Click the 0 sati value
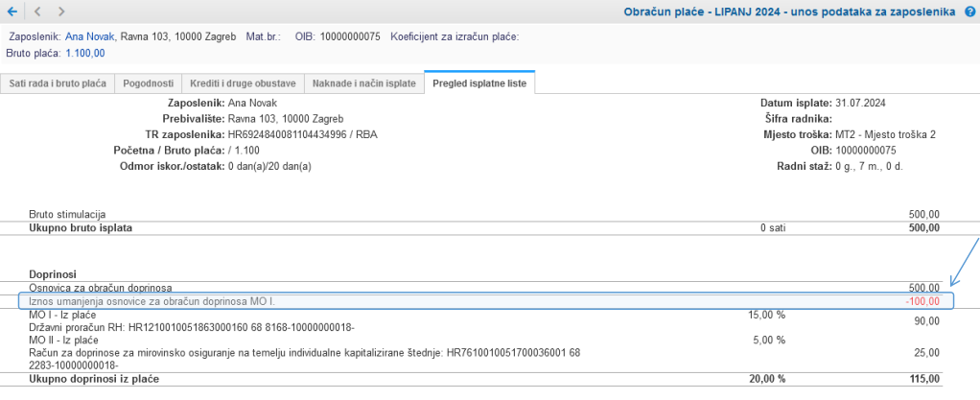 [x=773, y=228]
